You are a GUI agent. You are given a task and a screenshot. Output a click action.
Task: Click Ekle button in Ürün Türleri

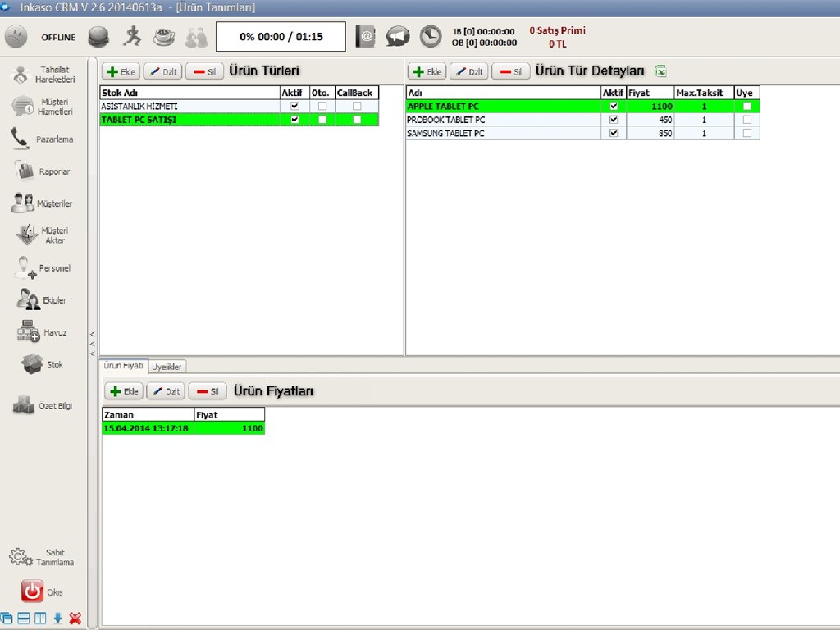(x=121, y=72)
